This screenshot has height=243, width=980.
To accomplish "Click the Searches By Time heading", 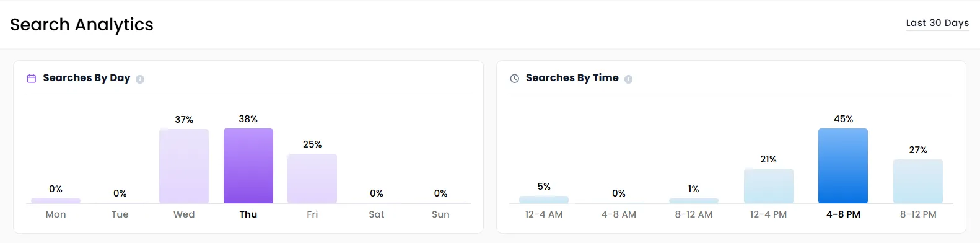I will 572,78.
